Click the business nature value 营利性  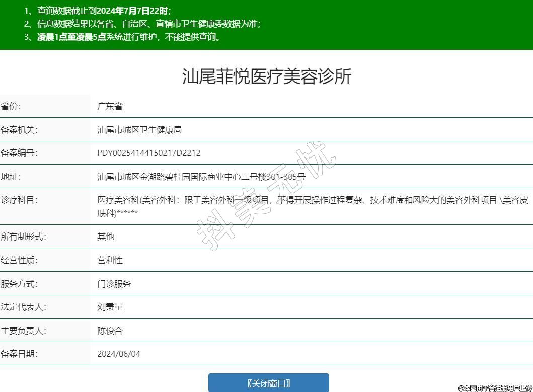tap(110, 260)
